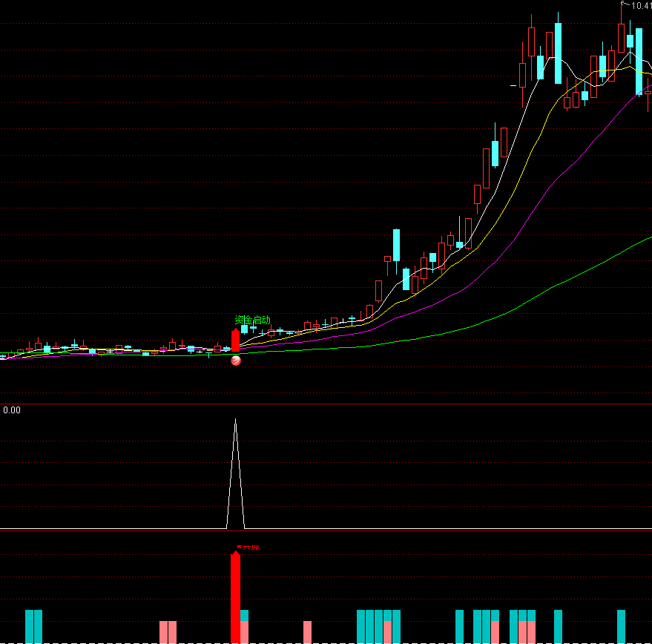
Task: Click the first pair of pink bars in bottom panel
Action: click(168, 632)
